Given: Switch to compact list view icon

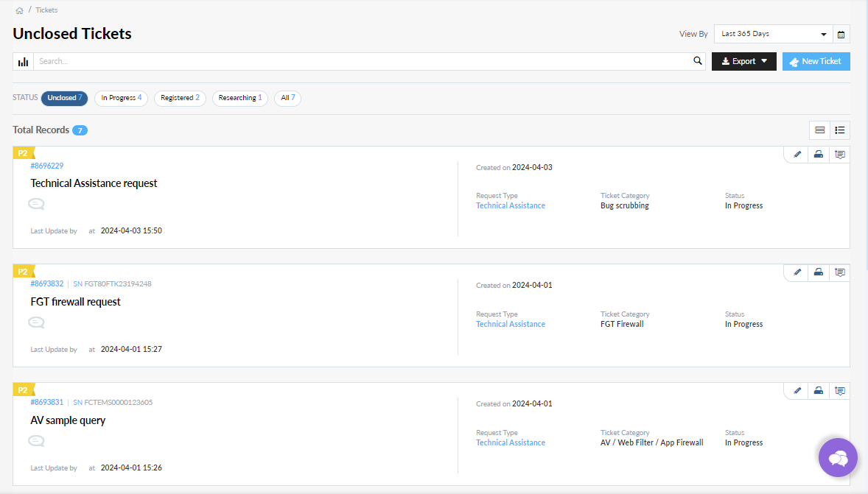Looking at the screenshot, I should point(820,130).
